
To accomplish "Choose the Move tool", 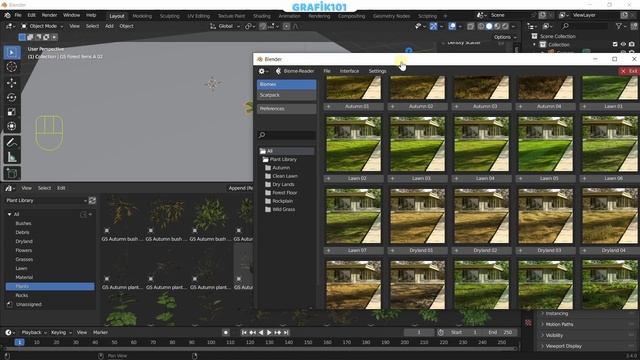I will click(11, 83).
